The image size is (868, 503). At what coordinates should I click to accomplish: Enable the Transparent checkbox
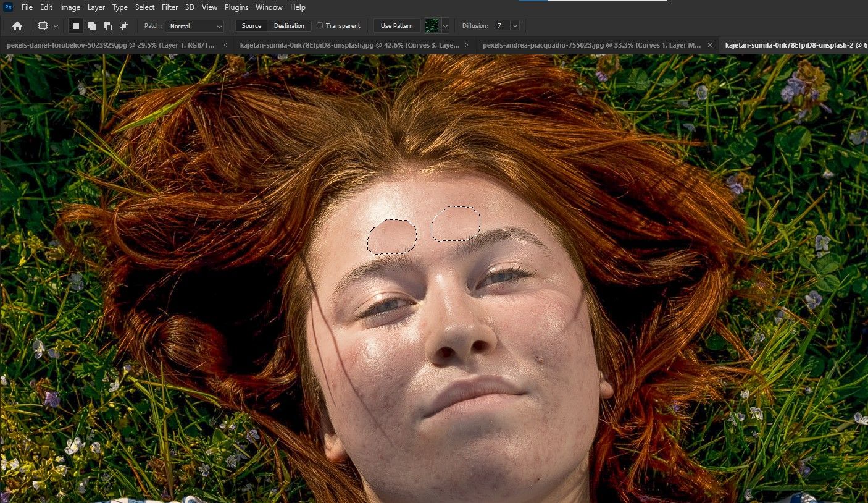320,26
